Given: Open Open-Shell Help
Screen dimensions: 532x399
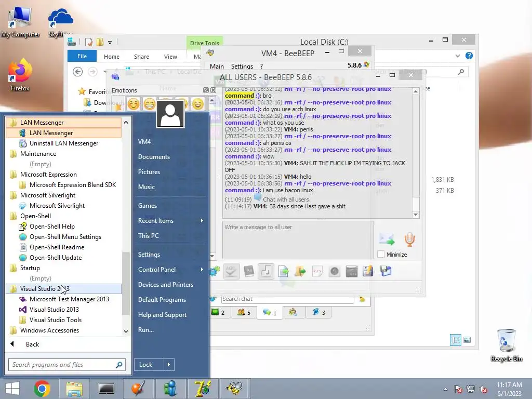Looking at the screenshot, I should (x=64, y=227).
